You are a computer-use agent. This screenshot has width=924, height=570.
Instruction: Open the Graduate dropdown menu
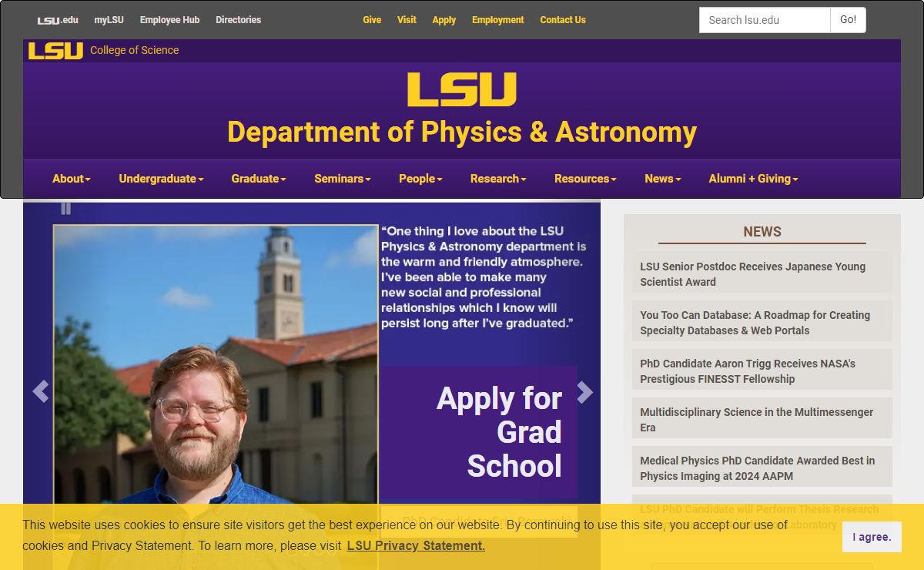coord(259,179)
